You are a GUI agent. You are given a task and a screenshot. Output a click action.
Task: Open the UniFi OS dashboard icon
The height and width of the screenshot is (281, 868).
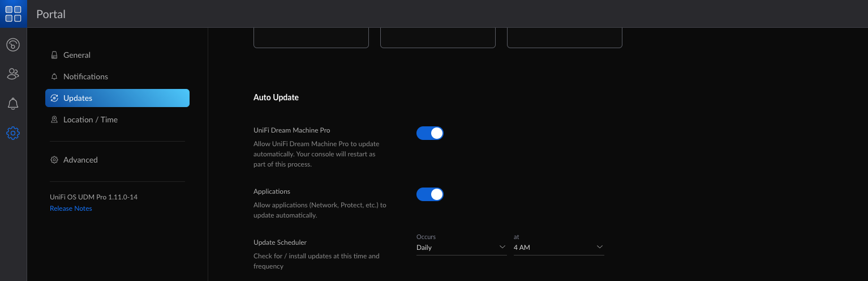pos(13,44)
